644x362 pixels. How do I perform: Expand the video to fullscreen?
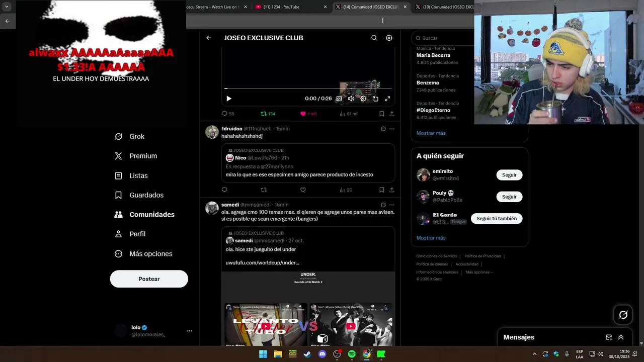pos(387,99)
